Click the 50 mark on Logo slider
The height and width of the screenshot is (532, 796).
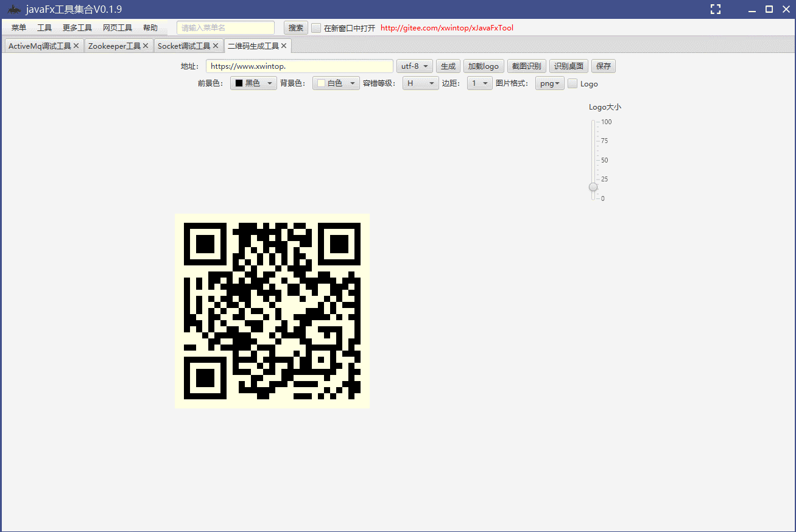coord(605,160)
